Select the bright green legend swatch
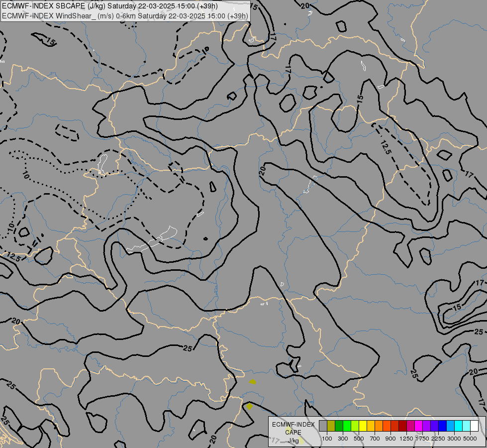 [x=347, y=426]
